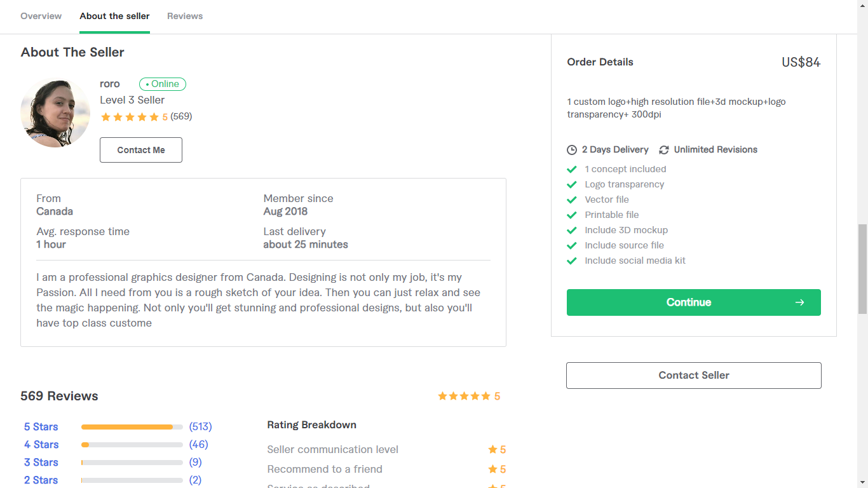The image size is (868, 488).
Task: Click the 5 Stars rating progress bar
Action: (132, 426)
